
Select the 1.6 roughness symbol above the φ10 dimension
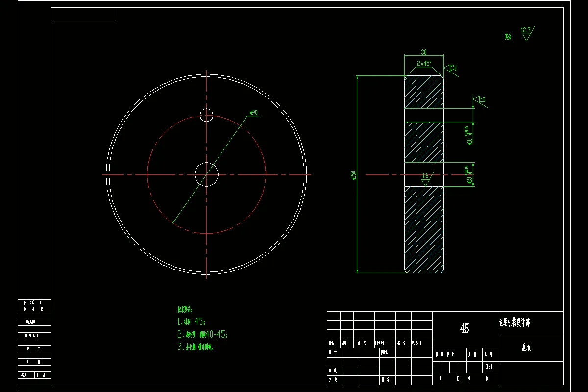[480, 100]
